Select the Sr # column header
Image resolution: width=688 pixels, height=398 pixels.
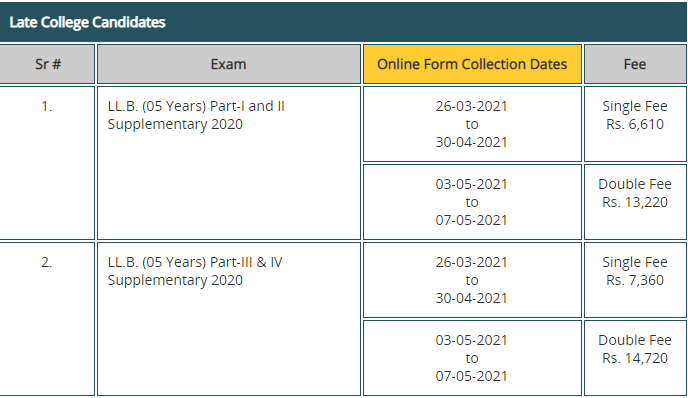tap(47, 64)
